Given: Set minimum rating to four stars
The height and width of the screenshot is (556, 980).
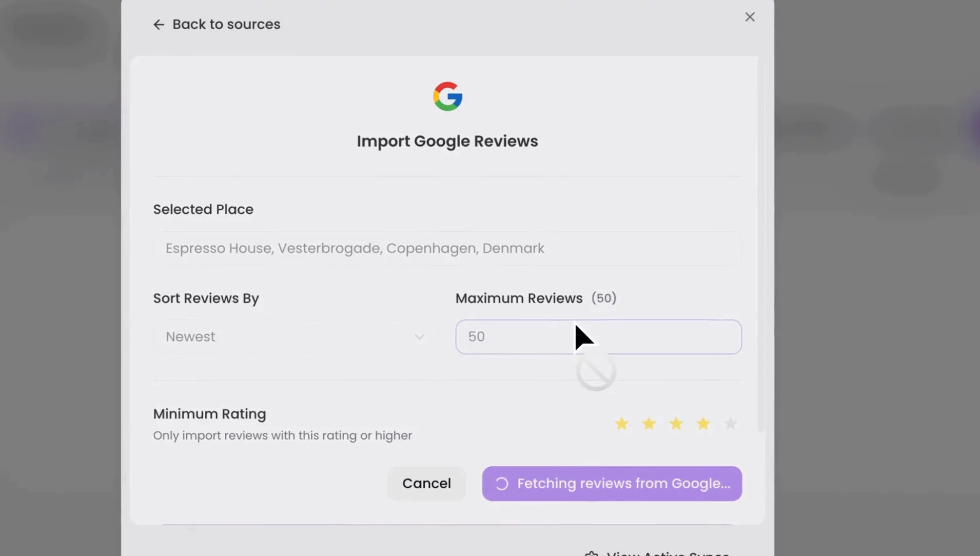Looking at the screenshot, I should click(703, 424).
